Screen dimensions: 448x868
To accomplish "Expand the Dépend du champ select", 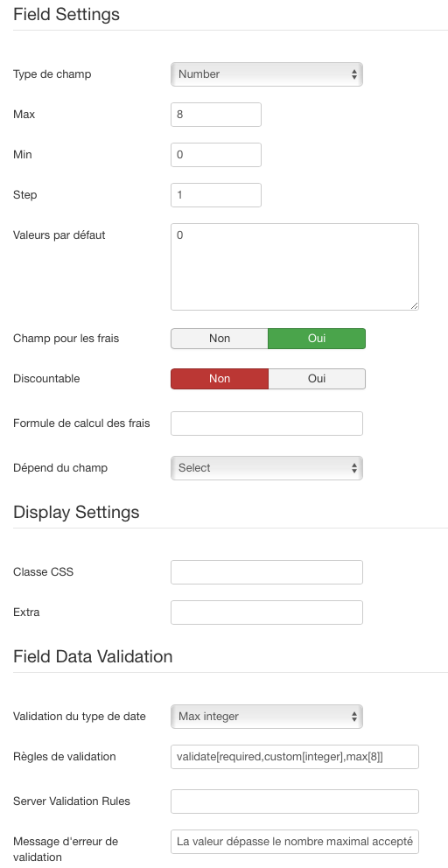I will (x=266, y=468).
